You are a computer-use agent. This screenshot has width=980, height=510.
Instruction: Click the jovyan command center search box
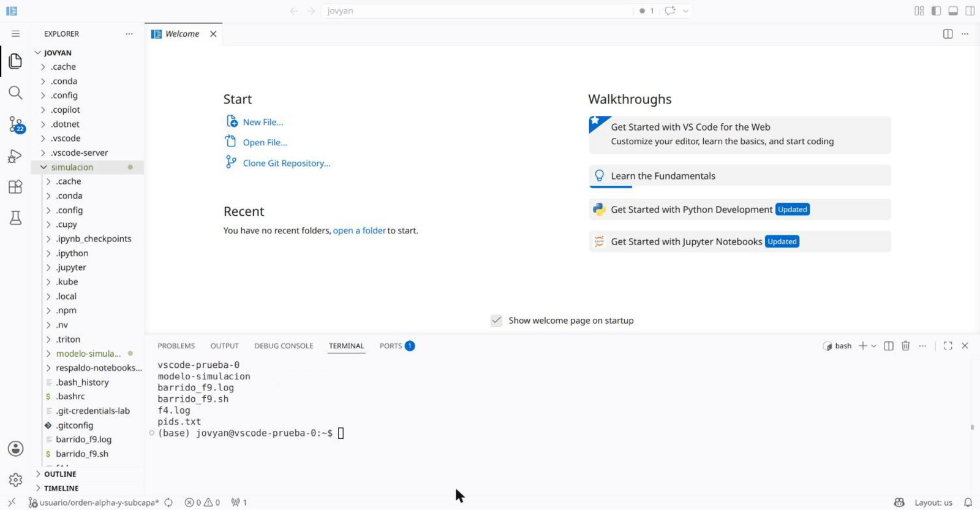(x=477, y=10)
